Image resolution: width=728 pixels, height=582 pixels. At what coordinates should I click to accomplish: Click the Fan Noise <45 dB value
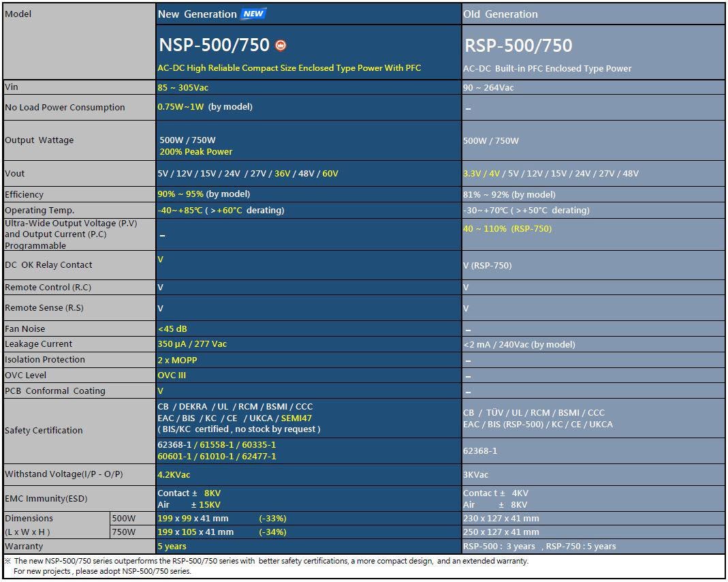pyautogui.click(x=172, y=328)
